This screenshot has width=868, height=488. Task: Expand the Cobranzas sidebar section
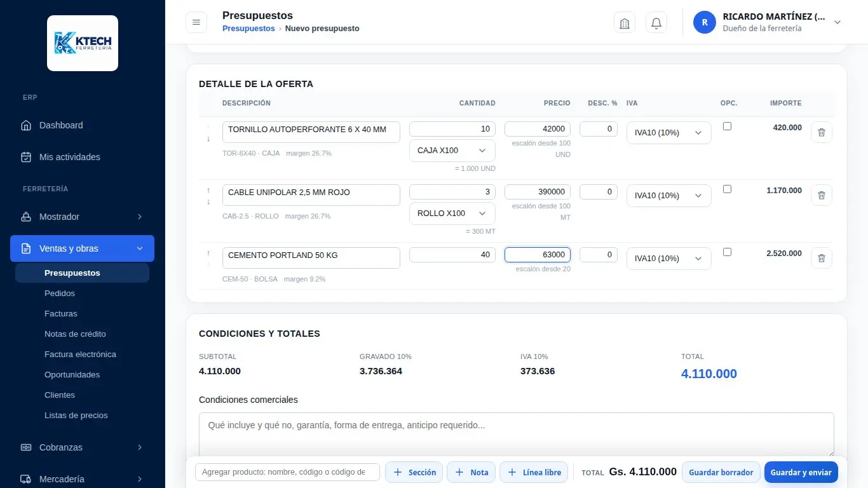(x=82, y=447)
